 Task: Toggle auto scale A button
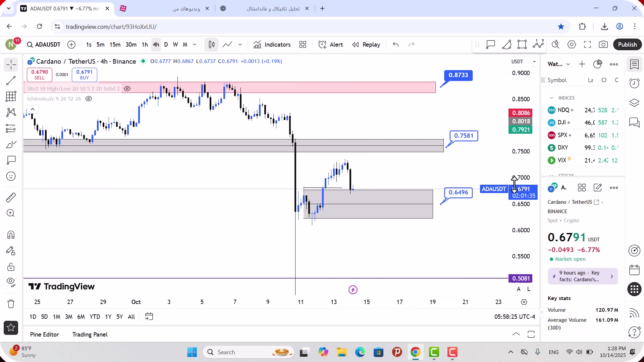pyautogui.click(x=519, y=289)
